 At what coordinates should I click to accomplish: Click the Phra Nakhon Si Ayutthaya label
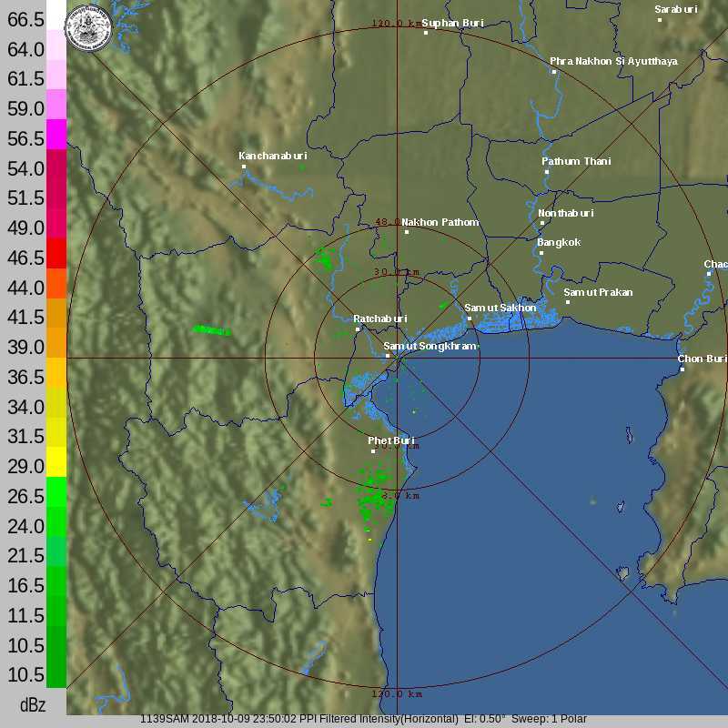[x=613, y=61]
